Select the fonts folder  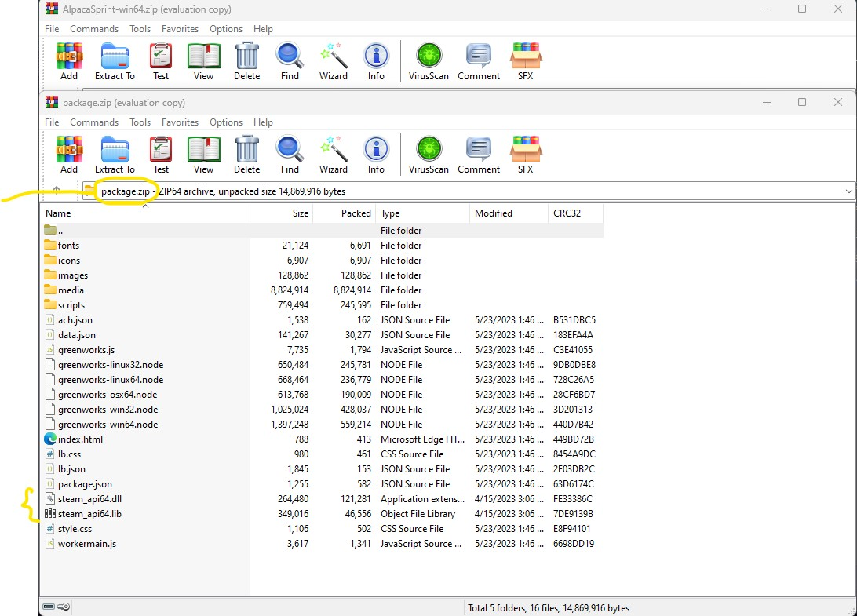pyautogui.click(x=323, y=246)
